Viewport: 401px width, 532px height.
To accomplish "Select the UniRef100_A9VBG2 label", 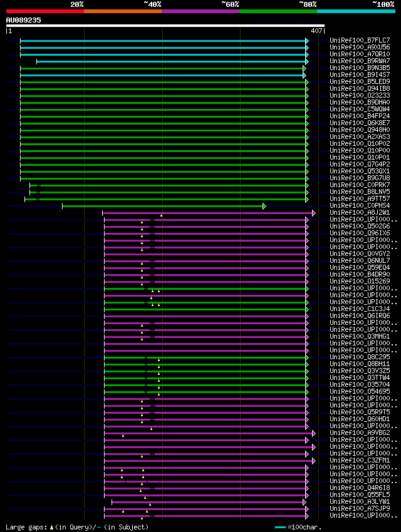I will [x=360, y=432].
